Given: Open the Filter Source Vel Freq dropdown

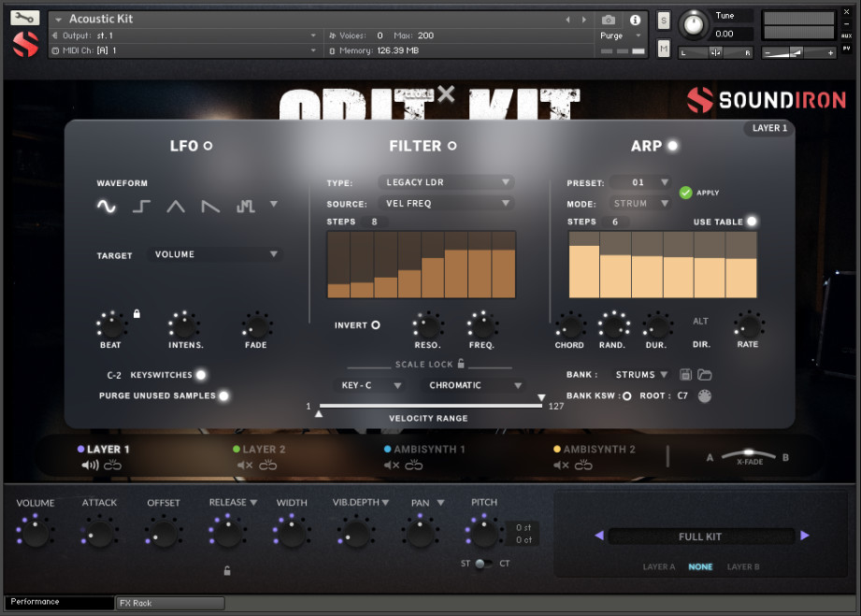Looking at the screenshot, I should point(446,203).
